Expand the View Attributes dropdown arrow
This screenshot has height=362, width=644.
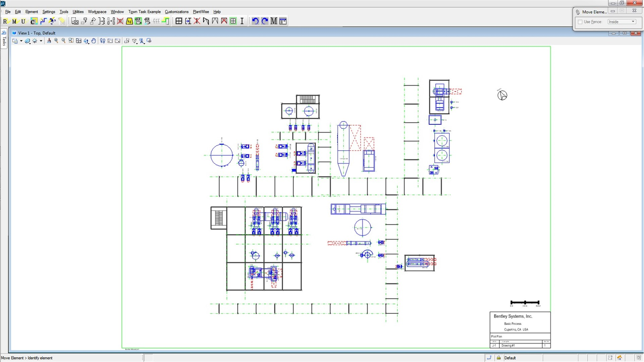pyautogui.click(x=21, y=41)
